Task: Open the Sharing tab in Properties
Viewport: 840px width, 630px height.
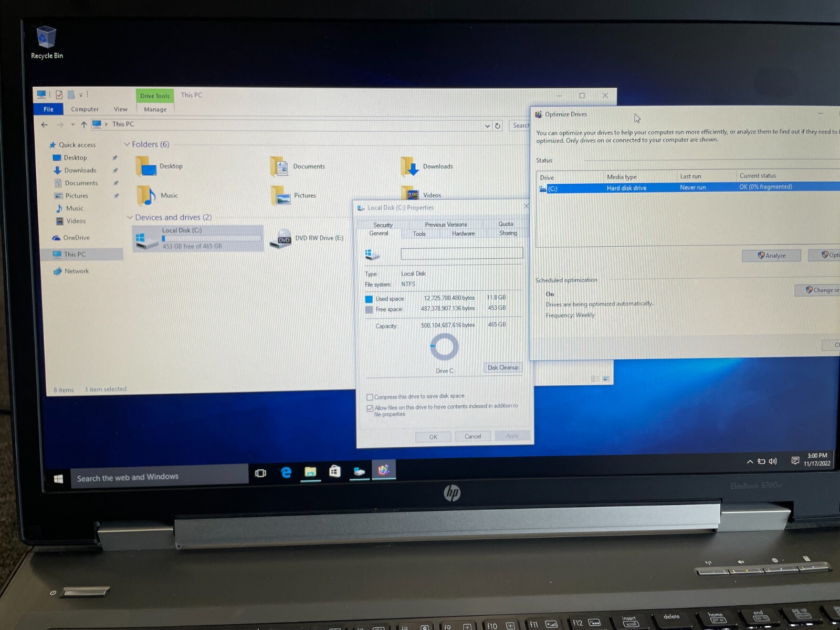Action: click(x=508, y=233)
